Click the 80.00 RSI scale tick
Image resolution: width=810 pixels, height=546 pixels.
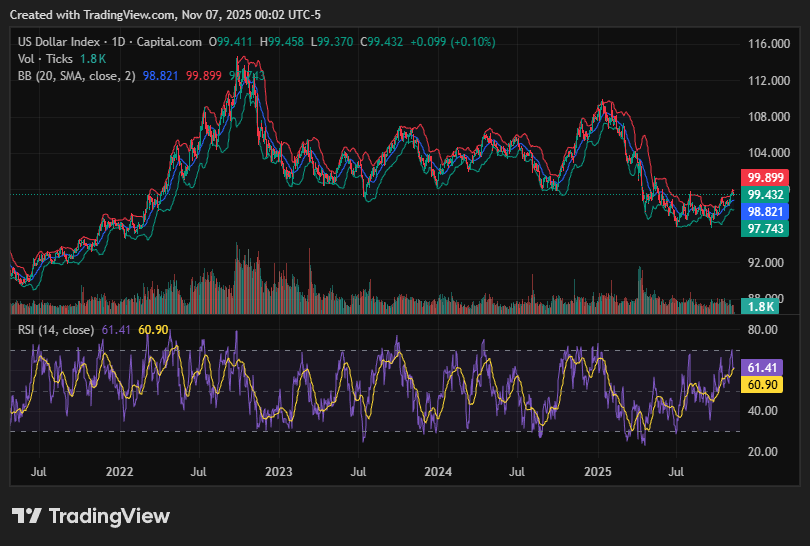(764, 329)
